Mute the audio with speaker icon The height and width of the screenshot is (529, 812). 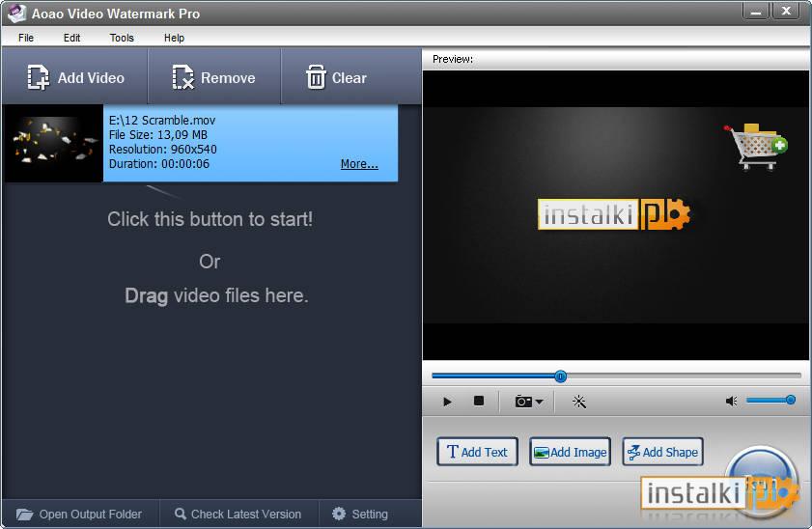[x=731, y=401]
